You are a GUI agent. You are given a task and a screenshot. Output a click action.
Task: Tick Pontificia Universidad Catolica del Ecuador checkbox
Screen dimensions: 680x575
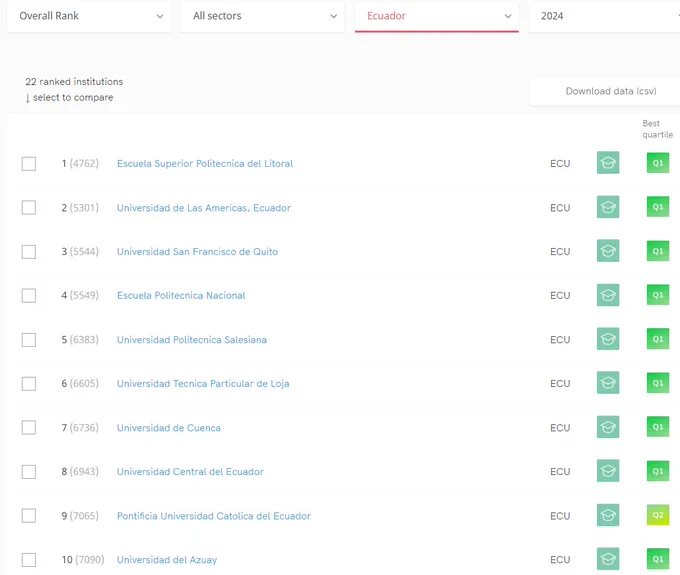coord(29,516)
